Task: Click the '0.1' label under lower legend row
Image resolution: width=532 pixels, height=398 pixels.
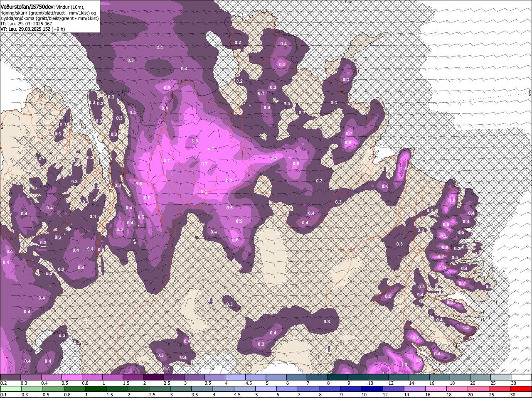Action: [3, 395]
